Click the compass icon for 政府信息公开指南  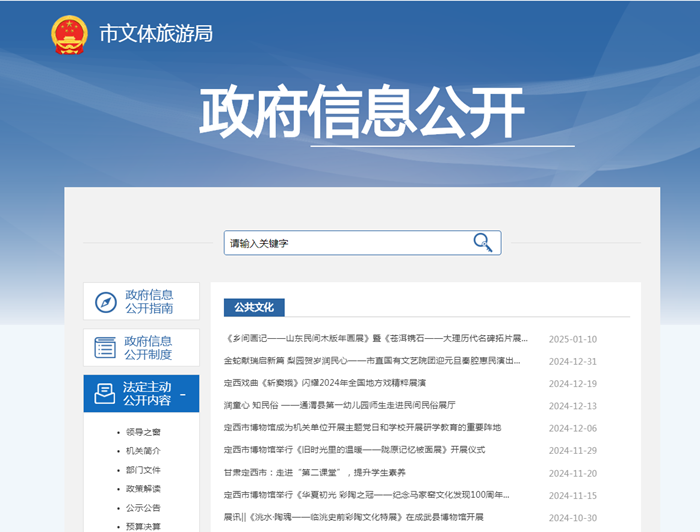[x=105, y=302]
